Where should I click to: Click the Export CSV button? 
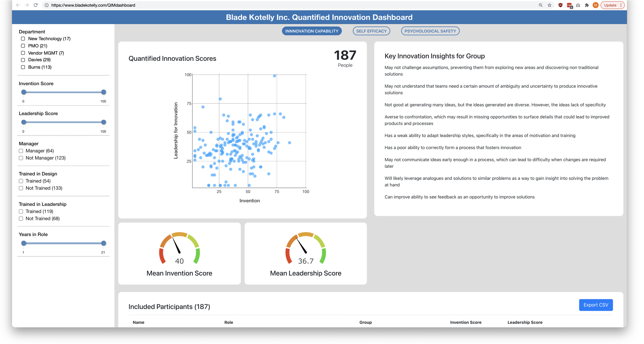[595, 305]
